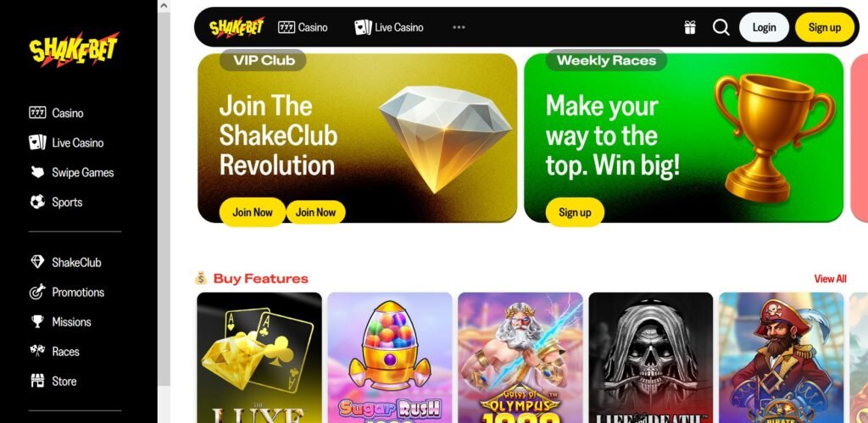Image resolution: width=868 pixels, height=423 pixels.
Task: Click the sidebar scrollbar up arrow
Action: (x=164, y=6)
